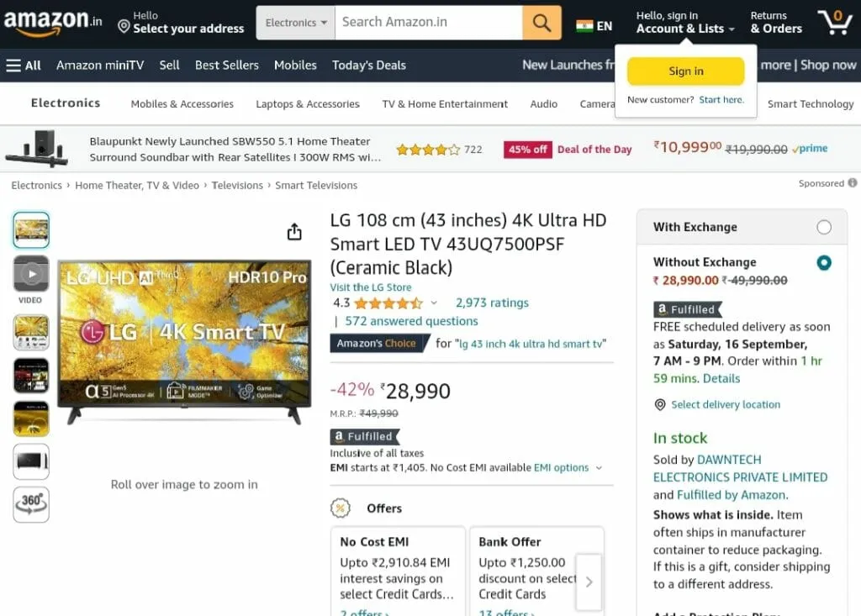Click the Electronics breadcrumb link
The image size is (861, 616).
tap(37, 185)
